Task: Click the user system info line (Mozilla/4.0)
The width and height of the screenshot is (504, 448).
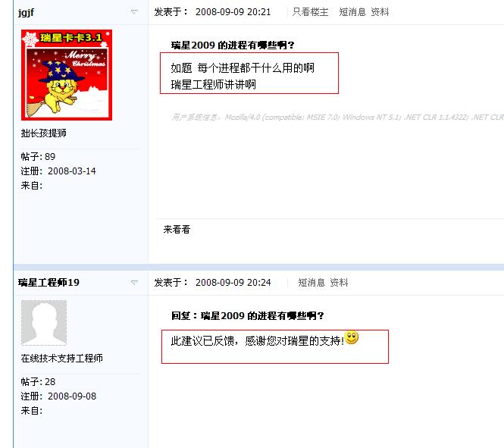Action: (337, 117)
